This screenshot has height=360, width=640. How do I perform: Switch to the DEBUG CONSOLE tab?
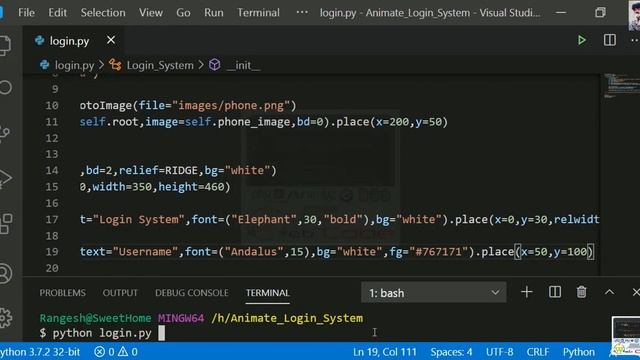point(192,293)
